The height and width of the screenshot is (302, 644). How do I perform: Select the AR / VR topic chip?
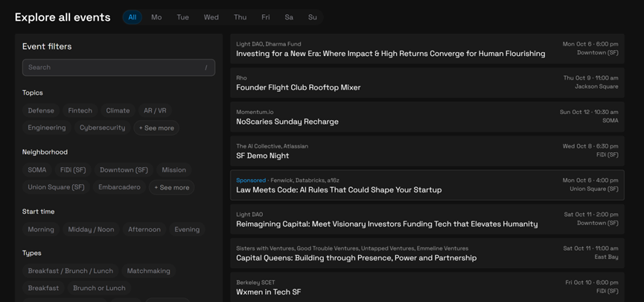pyautogui.click(x=155, y=110)
